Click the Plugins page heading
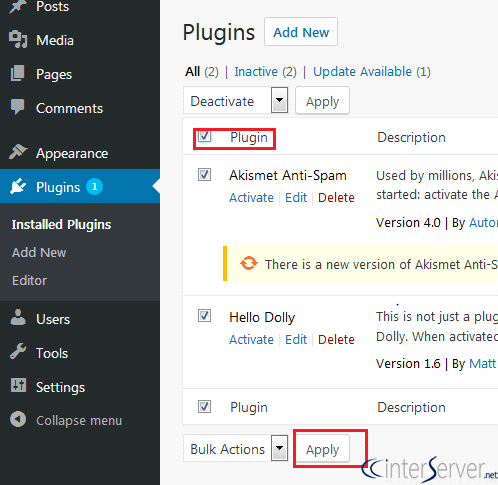 [x=219, y=33]
